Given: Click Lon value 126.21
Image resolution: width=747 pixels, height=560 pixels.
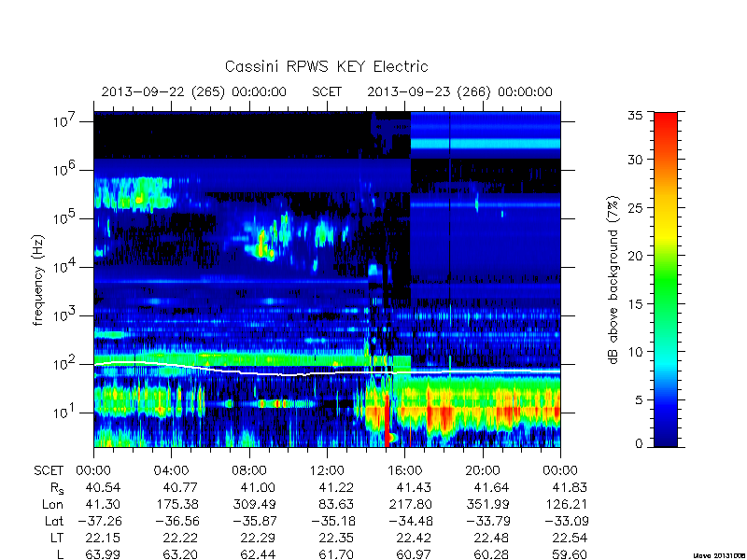Looking at the screenshot, I should pyautogui.click(x=567, y=504).
